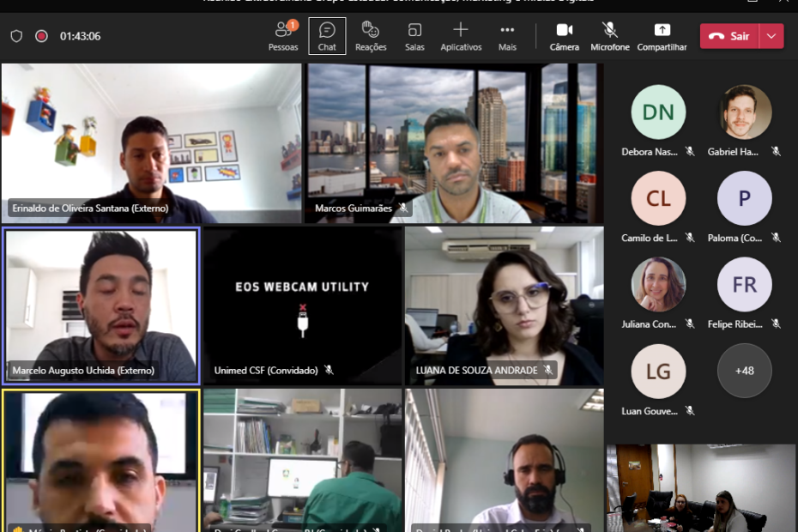This screenshot has height=532, width=798.
Task: Click the recording indicator icon
Action: pyautogui.click(x=41, y=36)
